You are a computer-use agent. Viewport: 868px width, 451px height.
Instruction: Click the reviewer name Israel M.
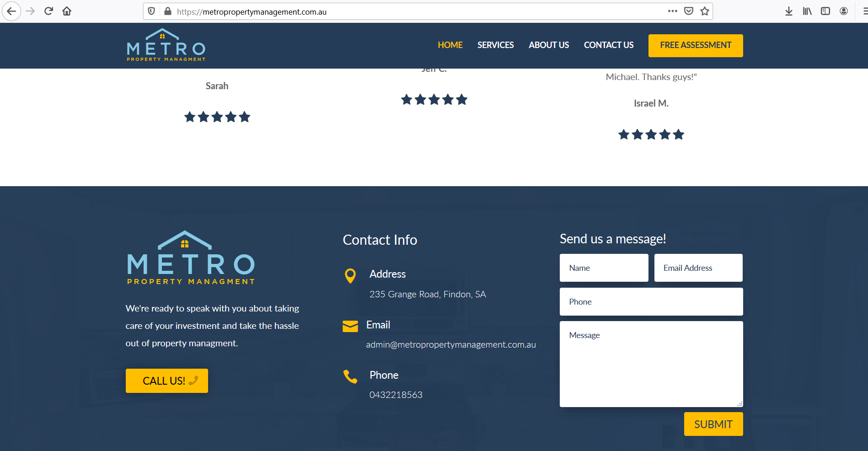coord(651,103)
